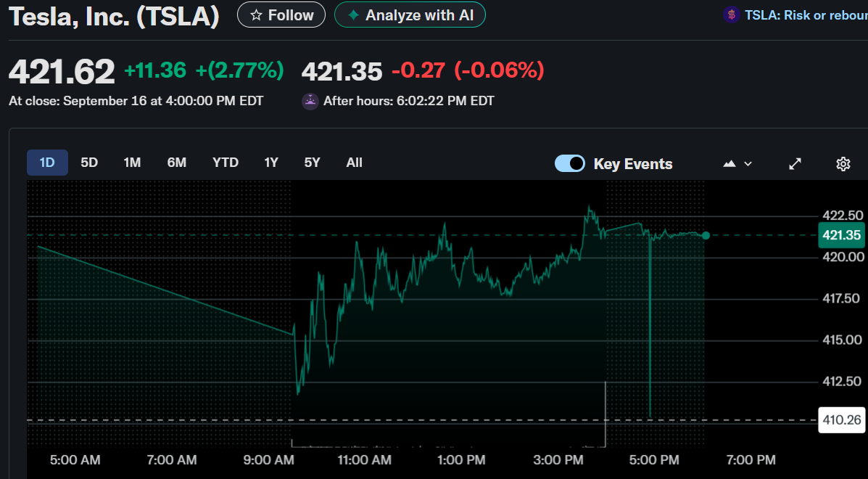
Task: Click the 9:00 AM time label
Action: click(268, 459)
